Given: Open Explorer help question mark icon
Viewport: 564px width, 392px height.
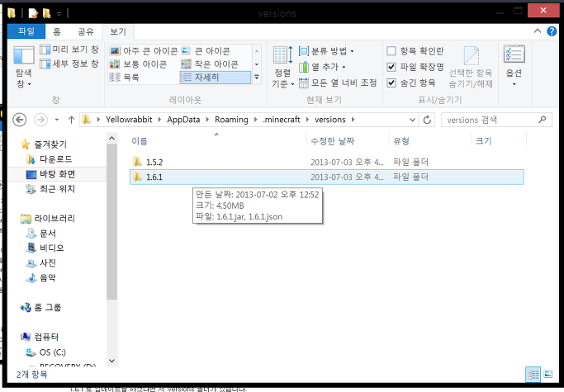Looking at the screenshot, I should (x=552, y=31).
